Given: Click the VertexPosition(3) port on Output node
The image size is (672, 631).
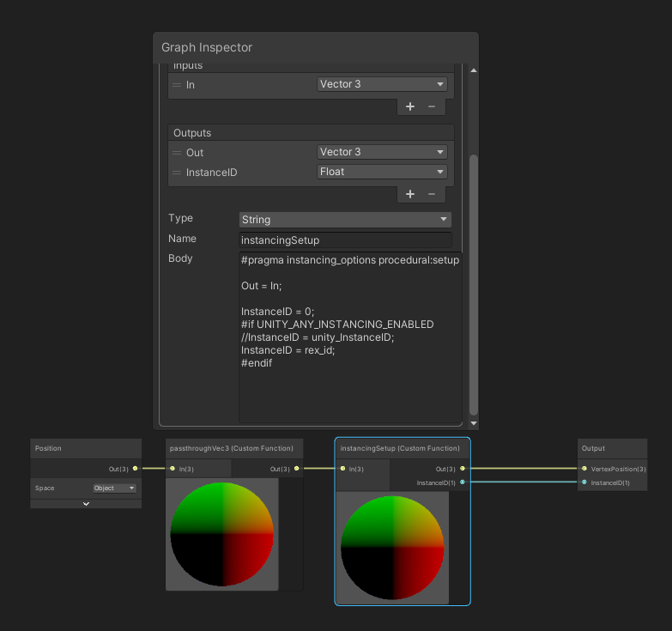Looking at the screenshot, I should pos(584,469).
